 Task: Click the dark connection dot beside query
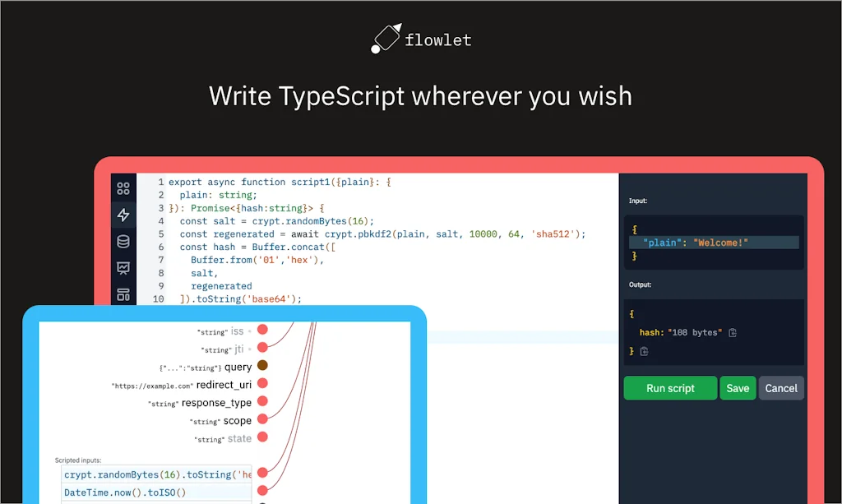pos(261,366)
